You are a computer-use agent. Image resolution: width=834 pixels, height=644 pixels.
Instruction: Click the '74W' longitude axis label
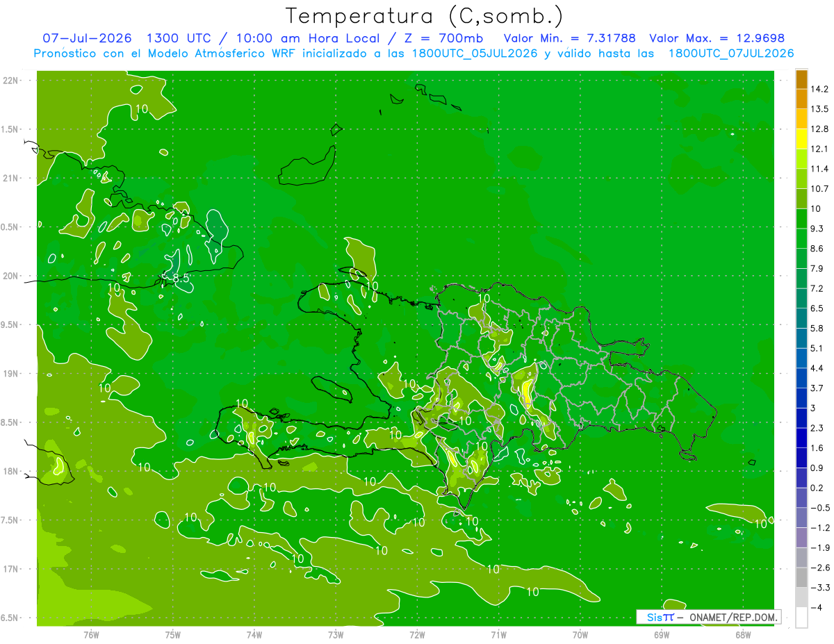coord(254,634)
